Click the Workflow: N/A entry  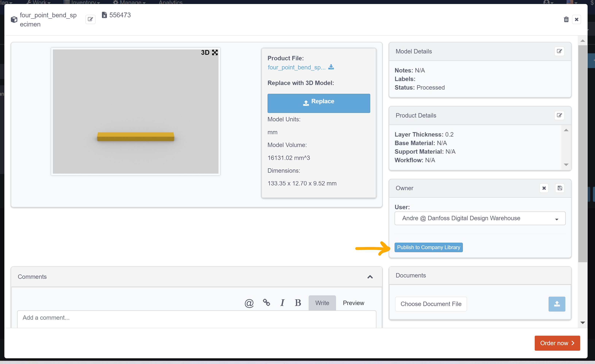tap(415, 160)
